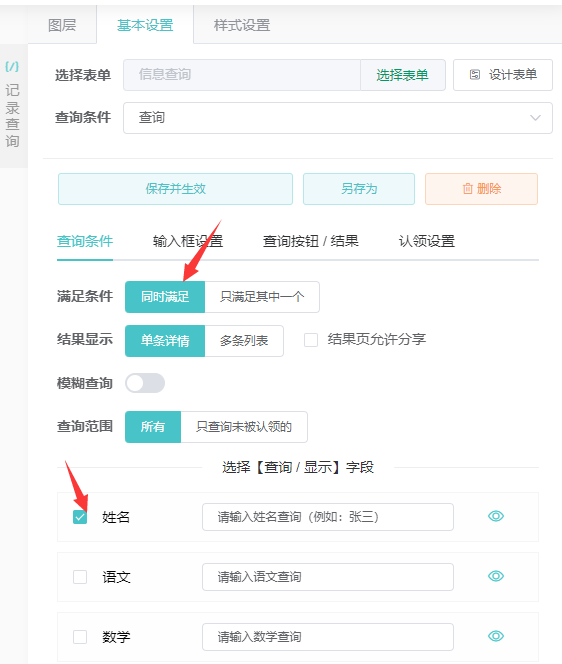This screenshot has width=562, height=664.
Task: Click the 姓名 query placeholder input field
Action: (328, 517)
